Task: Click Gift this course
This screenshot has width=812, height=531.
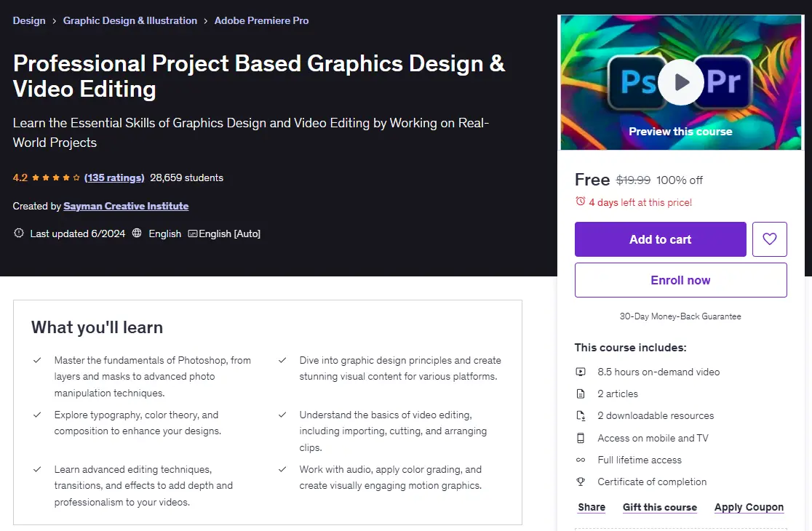Action: 660,507
